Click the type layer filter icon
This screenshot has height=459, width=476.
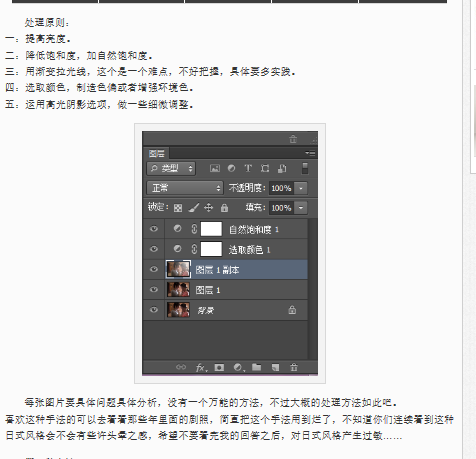(248, 168)
